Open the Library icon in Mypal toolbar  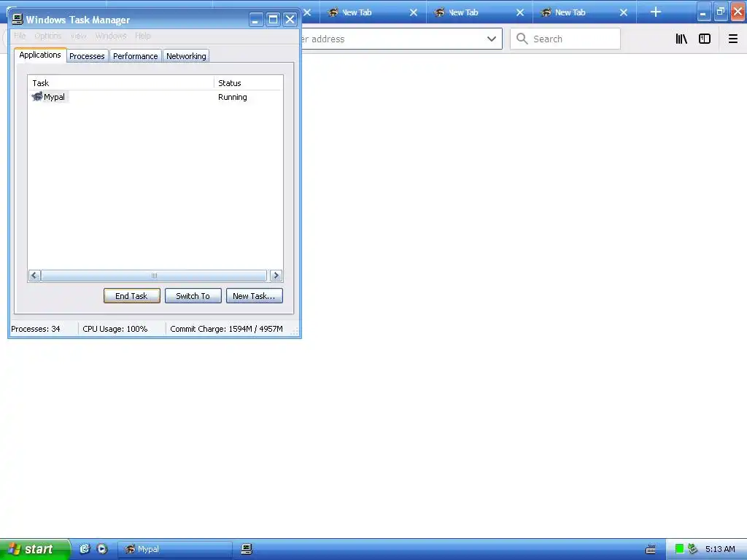pyautogui.click(x=681, y=39)
